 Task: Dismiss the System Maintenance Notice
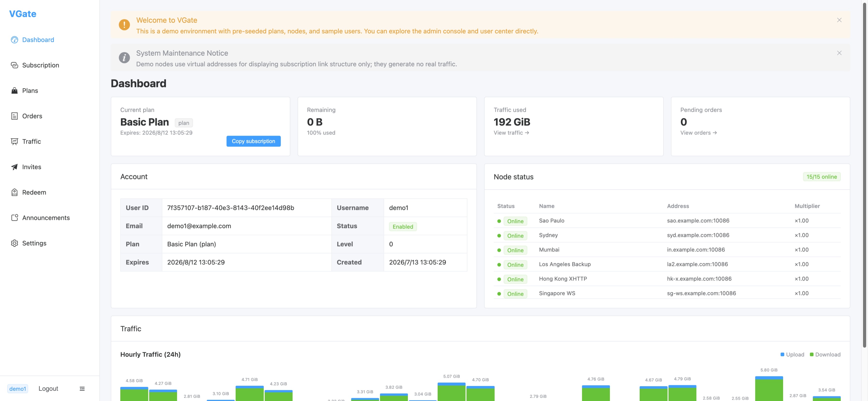[839, 53]
